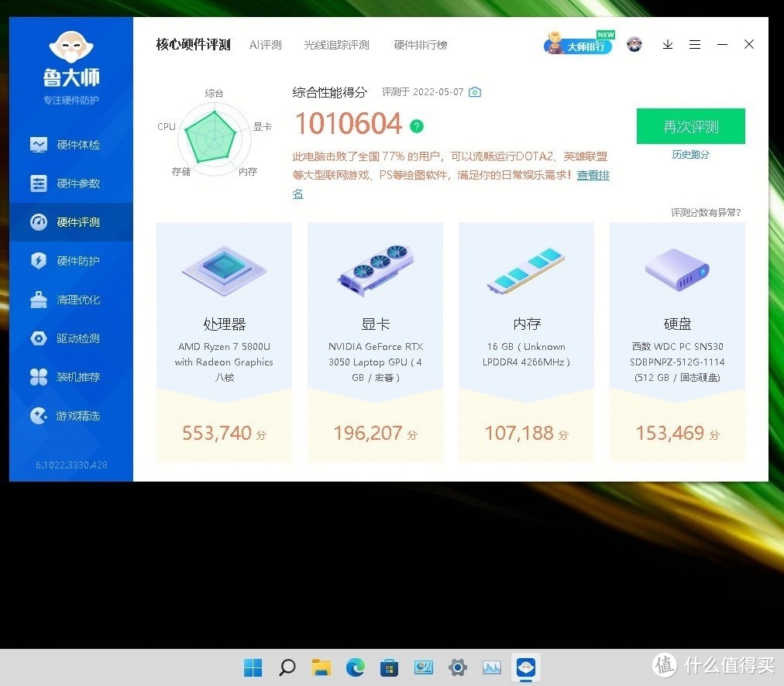Click 16 GB LPDDR4 memory text
The width and height of the screenshot is (784, 686).
[526, 355]
